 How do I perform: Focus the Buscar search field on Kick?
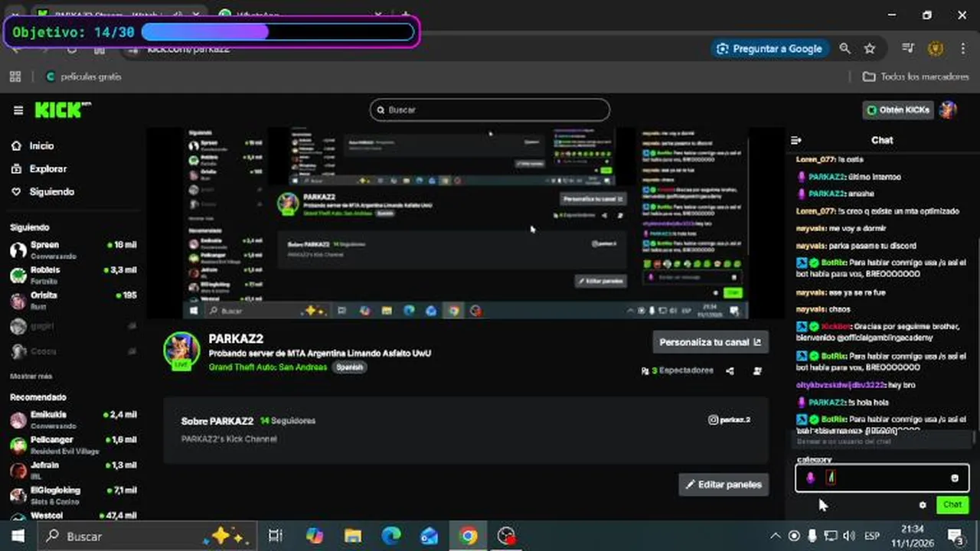pos(490,110)
